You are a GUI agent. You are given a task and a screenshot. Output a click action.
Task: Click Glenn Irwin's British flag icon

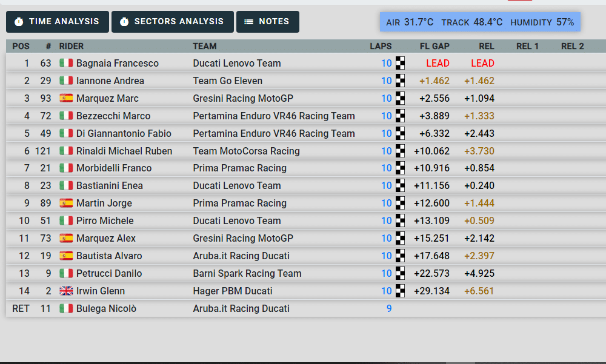pyautogui.click(x=66, y=291)
